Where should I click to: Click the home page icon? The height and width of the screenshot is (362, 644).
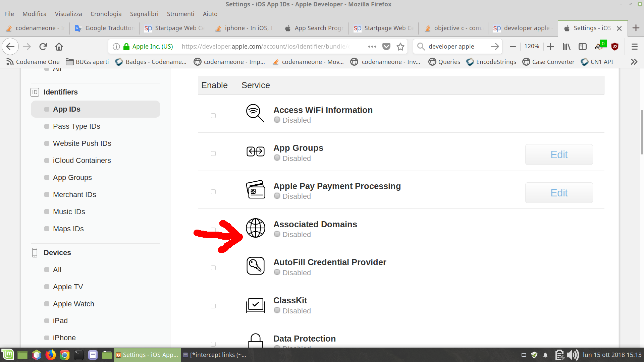59,47
